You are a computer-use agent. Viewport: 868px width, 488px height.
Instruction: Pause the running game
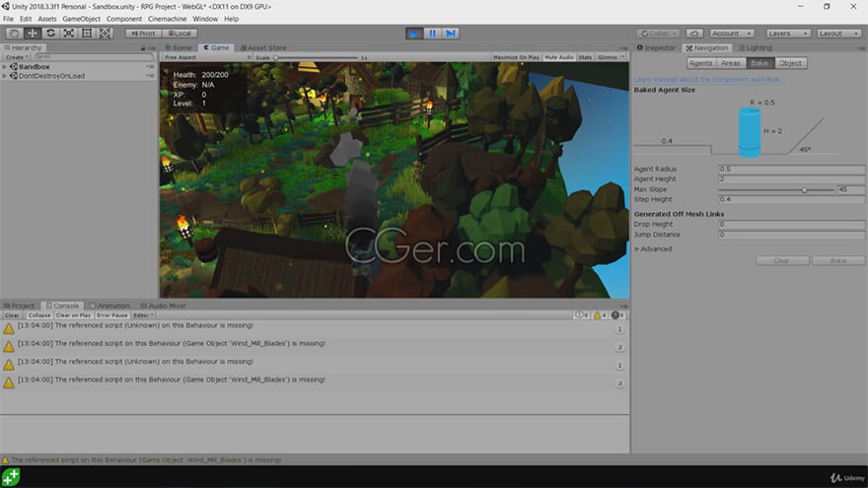click(432, 34)
